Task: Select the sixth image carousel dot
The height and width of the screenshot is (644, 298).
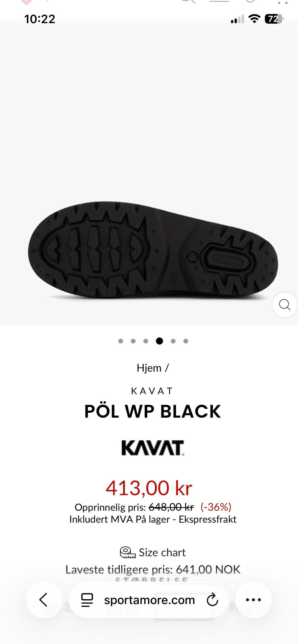Action: 186,341
